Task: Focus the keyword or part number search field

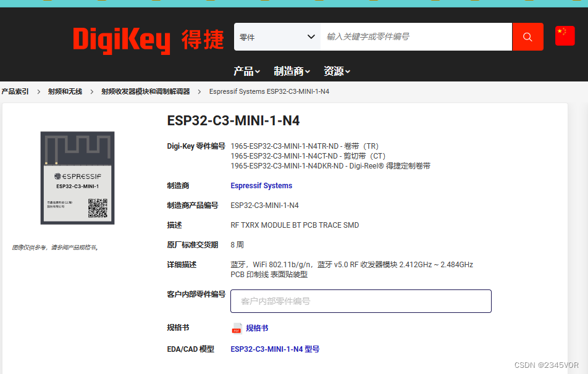Action: coord(416,37)
